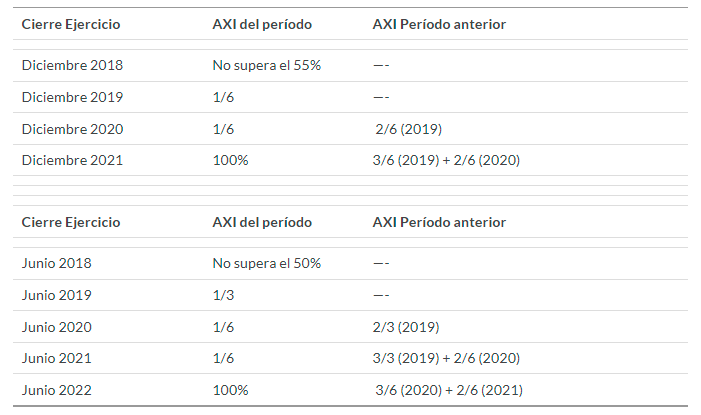Click the 'Diciembre 2019' row label
701x415 pixels.
pos(72,97)
